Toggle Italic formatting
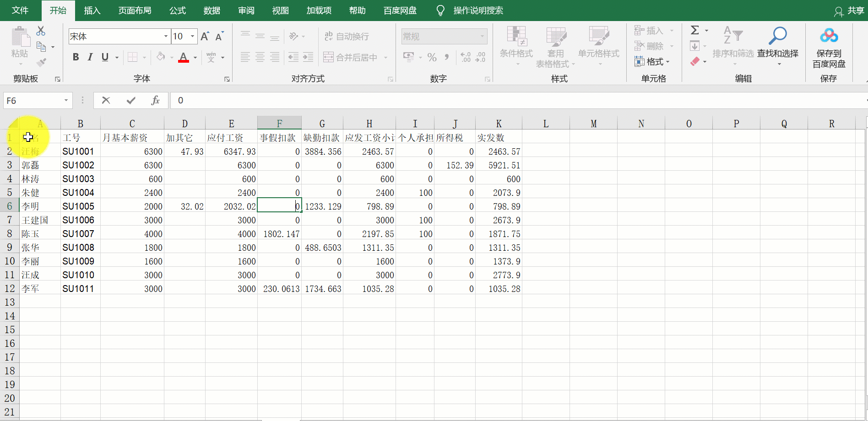 [x=90, y=57]
